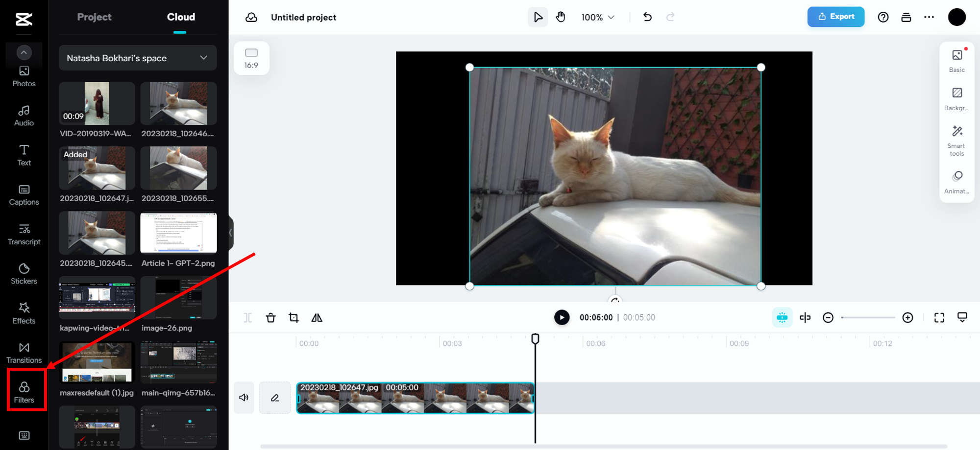Crop the selected clip

(294, 317)
